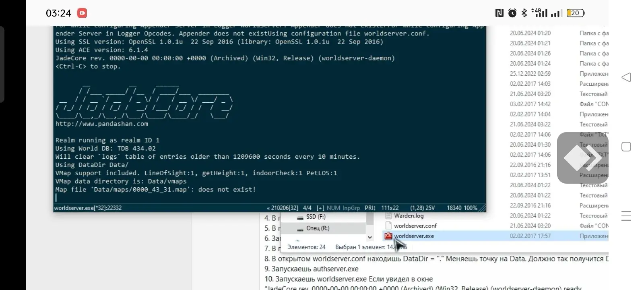Click the down arrow of navigation pane scrollbar
Viewport: 644px width, 290px height.
point(369,237)
